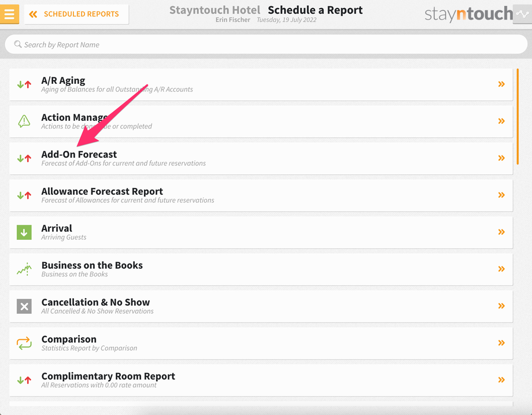Click the Business on the Books chart icon
This screenshot has height=415, width=532.
pyautogui.click(x=24, y=269)
